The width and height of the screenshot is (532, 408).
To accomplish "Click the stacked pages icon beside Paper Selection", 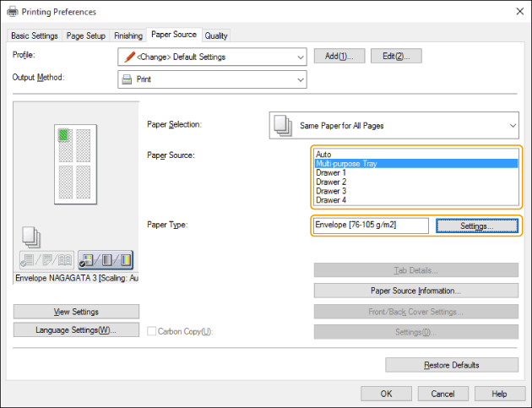I will click(283, 125).
